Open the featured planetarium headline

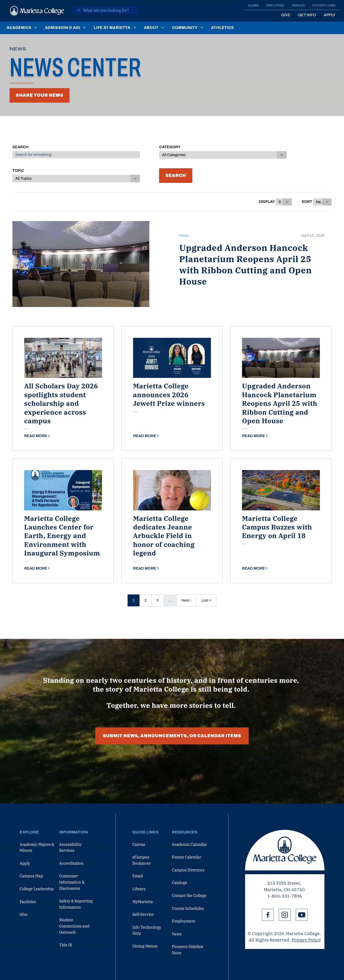click(x=245, y=265)
